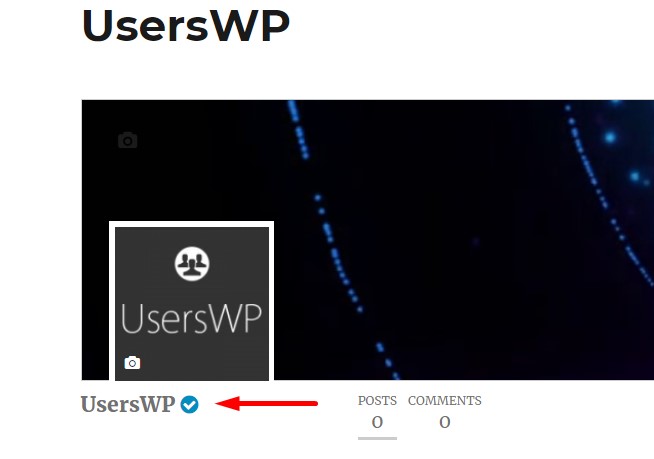Click the white camera icon on the avatar
Viewport: 654px width, 459px height.
coord(132,363)
